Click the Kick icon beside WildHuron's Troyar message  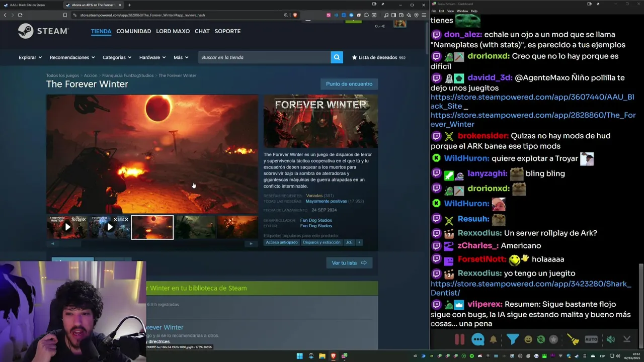(436, 158)
